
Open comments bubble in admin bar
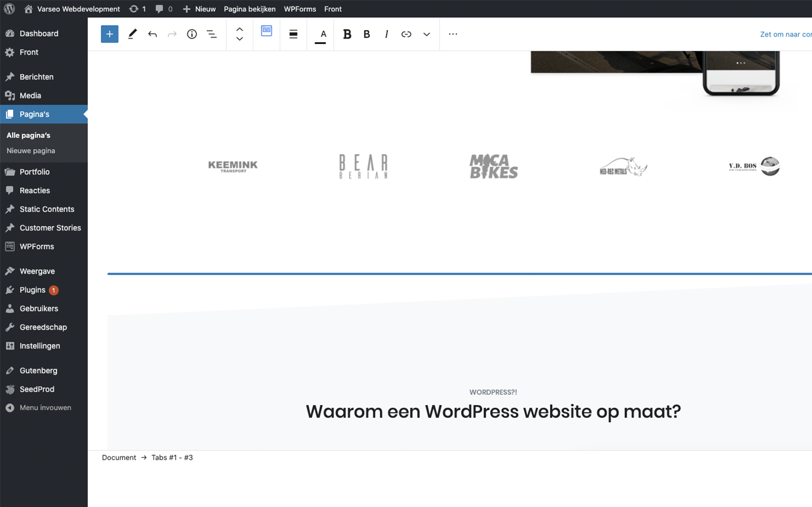pyautogui.click(x=164, y=9)
